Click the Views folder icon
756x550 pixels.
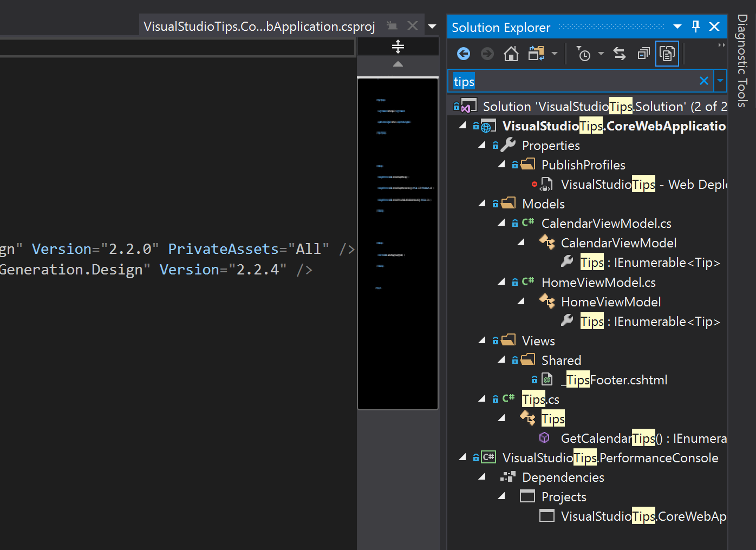pos(508,340)
